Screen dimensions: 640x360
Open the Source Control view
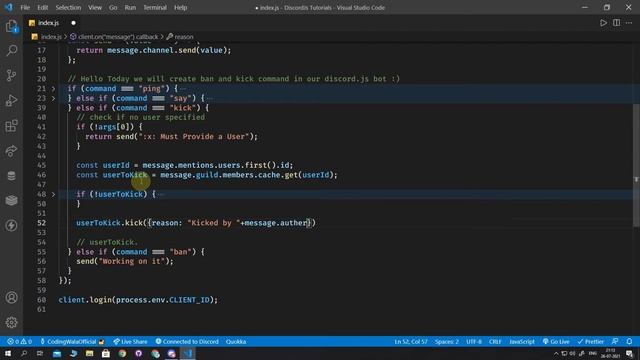pos(11,76)
